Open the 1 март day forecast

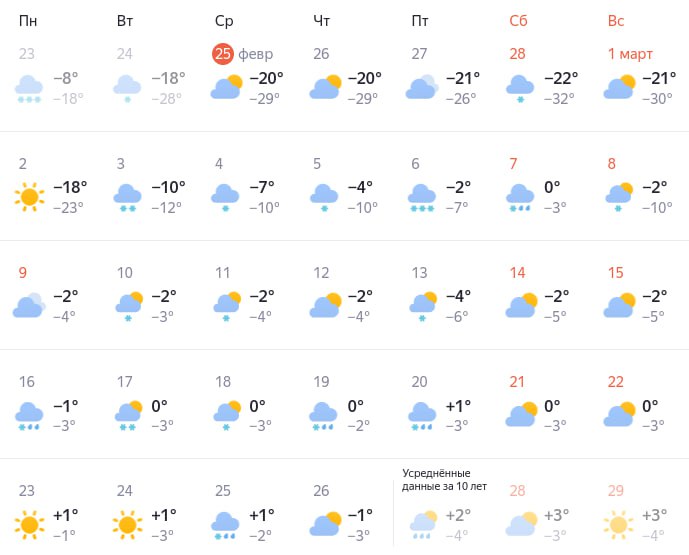pyautogui.click(x=631, y=54)
